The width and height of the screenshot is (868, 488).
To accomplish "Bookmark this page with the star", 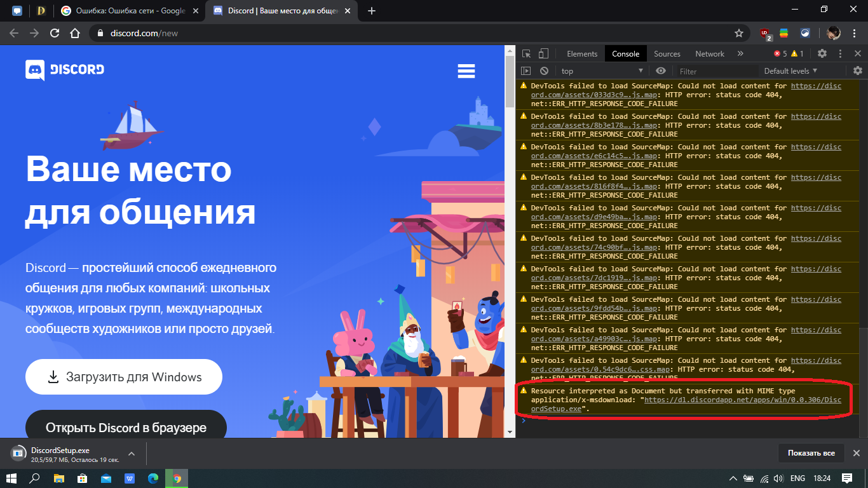I will coord(739,33).
